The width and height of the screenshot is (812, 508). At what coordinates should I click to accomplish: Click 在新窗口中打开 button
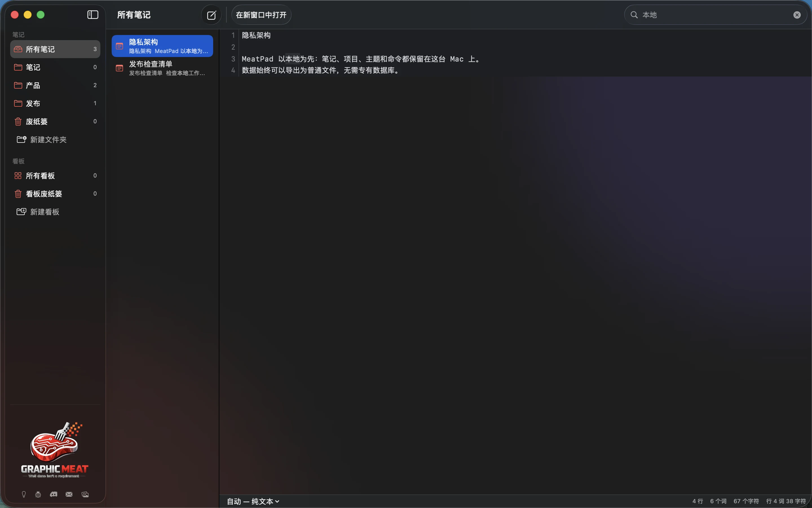(x=261, y=15)
